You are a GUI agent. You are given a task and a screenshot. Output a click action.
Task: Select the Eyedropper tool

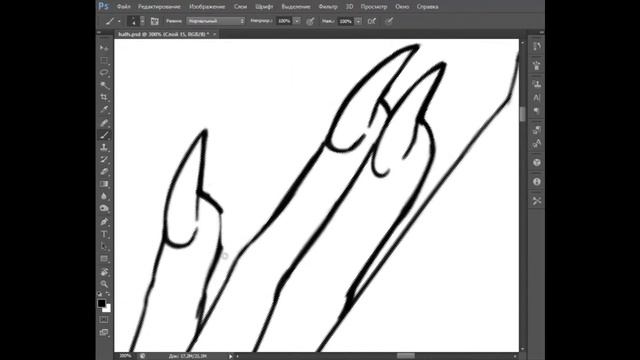[x=104, y=110]
